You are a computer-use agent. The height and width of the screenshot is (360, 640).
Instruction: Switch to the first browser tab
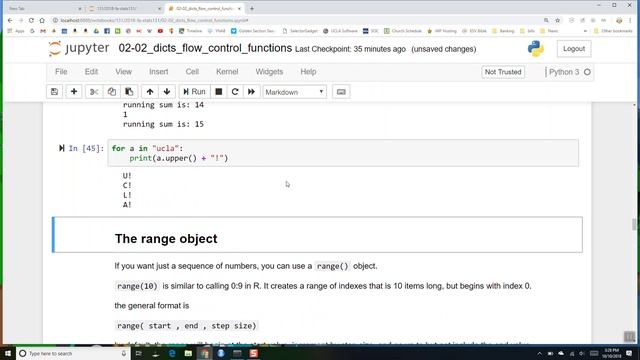coord(44,8)
